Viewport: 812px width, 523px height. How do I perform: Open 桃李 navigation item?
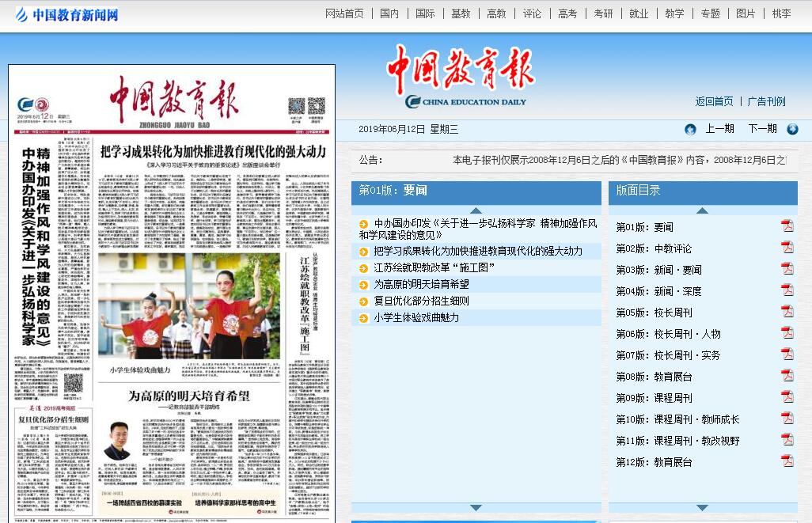(781, 13)
